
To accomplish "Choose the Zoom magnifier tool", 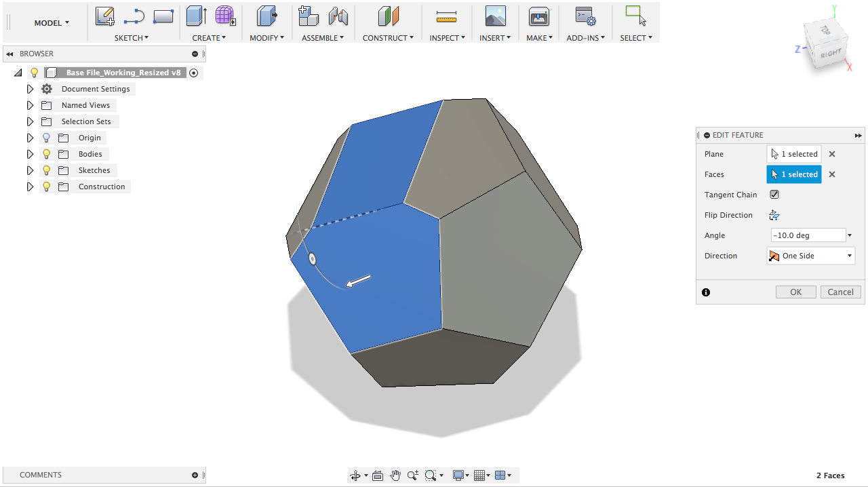I will pyautogui.click(x=412, y=475).
